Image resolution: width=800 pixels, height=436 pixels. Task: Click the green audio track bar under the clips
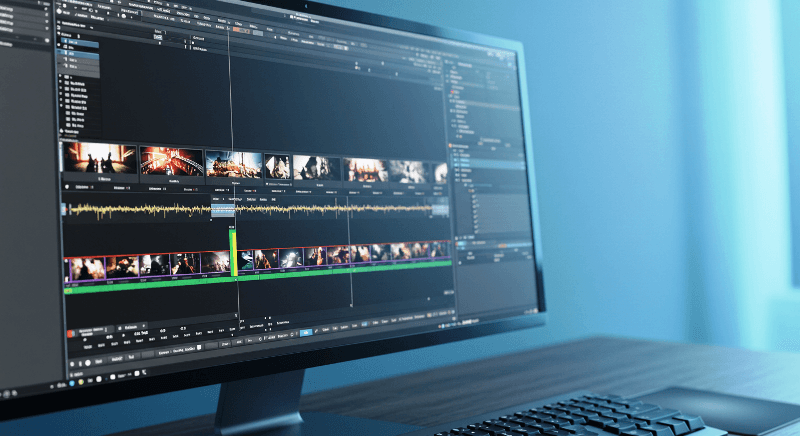pos(258,278)
